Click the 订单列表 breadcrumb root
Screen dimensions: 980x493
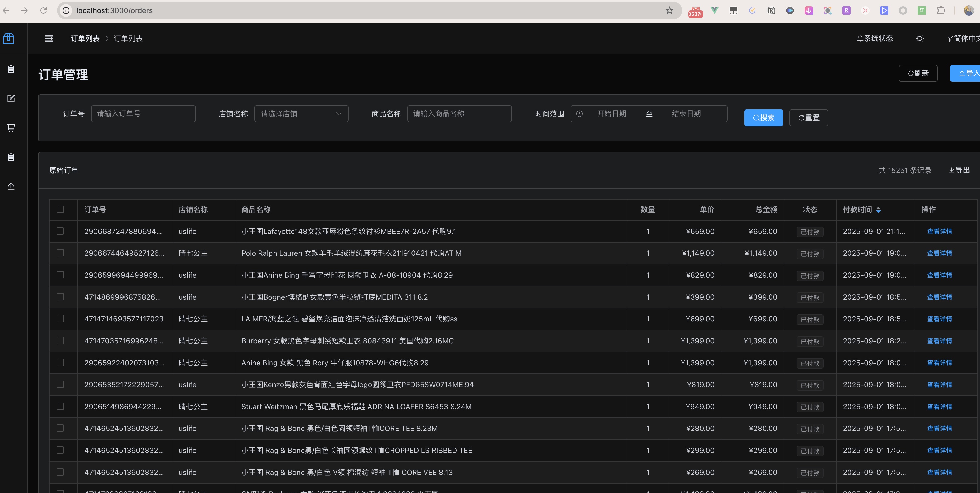click(85, 39)
